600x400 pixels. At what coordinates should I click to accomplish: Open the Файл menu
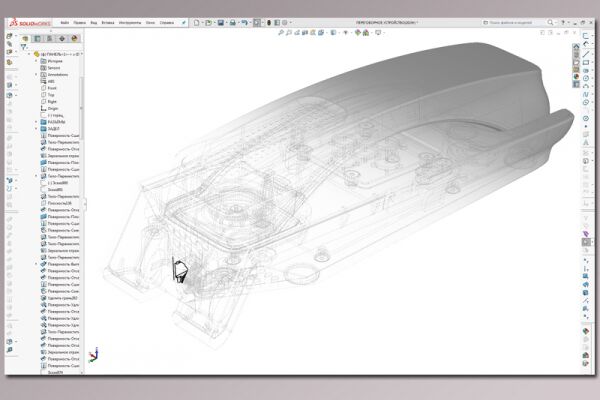(65, 23)
